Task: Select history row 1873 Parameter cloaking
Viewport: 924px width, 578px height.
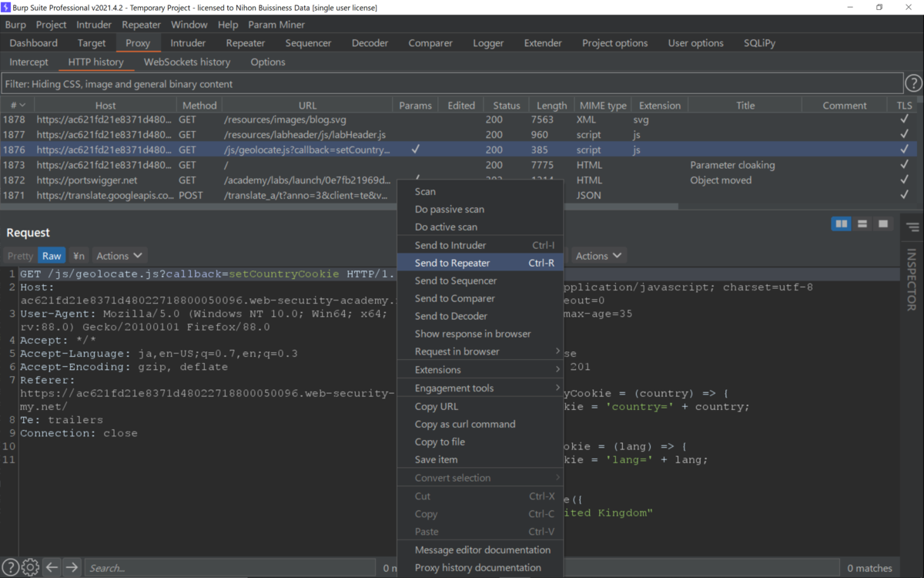Action: (457, 165)
